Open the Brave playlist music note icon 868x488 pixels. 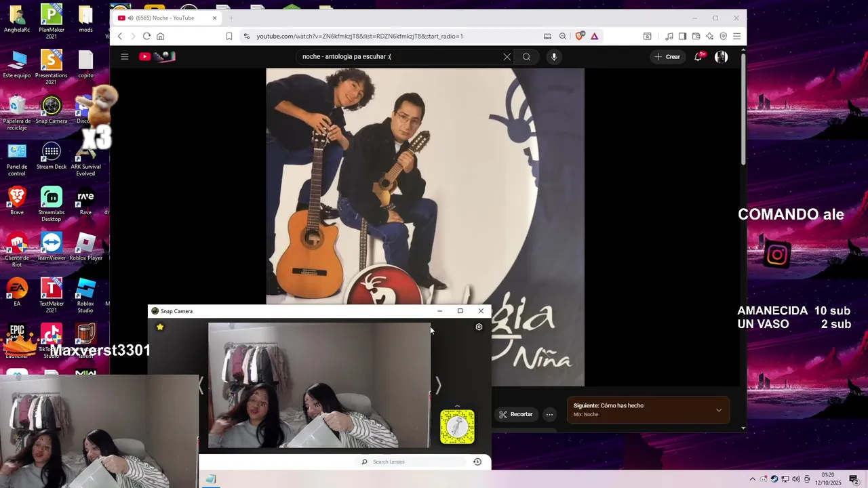coord(669,36)
